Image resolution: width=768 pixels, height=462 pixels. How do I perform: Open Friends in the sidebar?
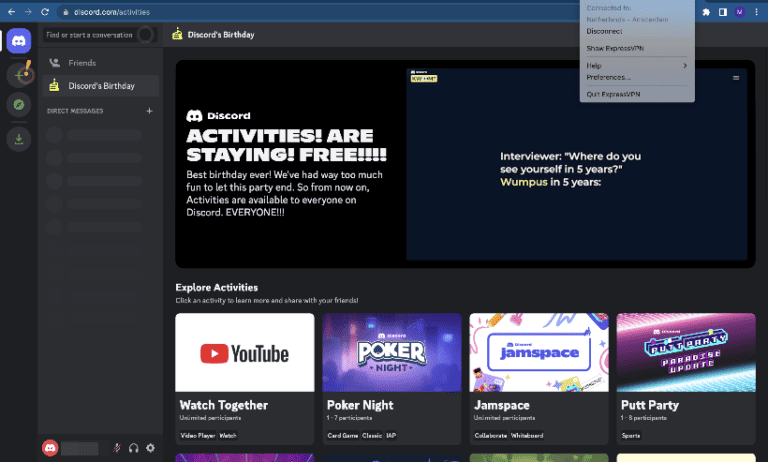(x=82, y=63)
